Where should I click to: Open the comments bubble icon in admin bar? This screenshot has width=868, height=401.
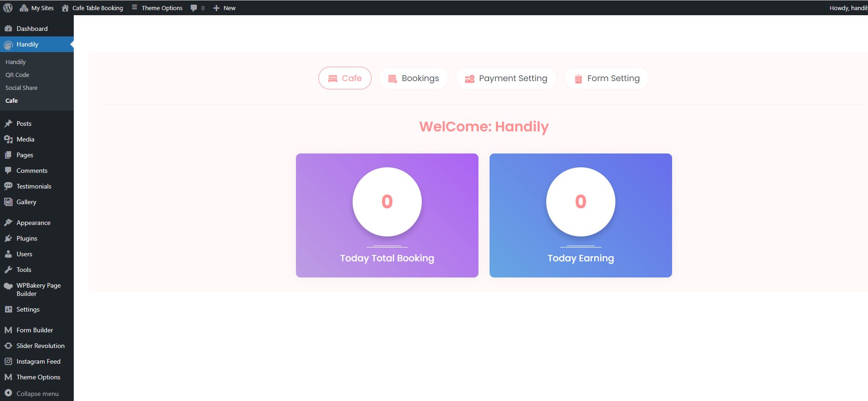(x=194, y=8)
